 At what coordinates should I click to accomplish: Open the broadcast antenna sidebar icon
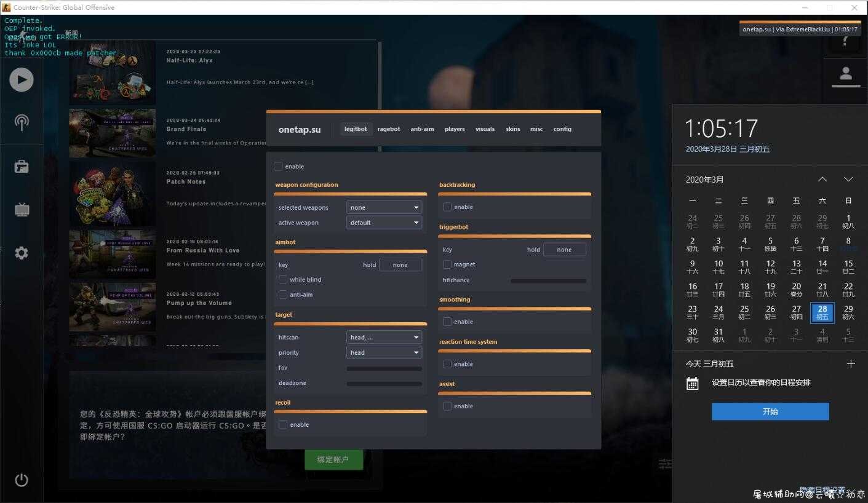coord(22,122)
